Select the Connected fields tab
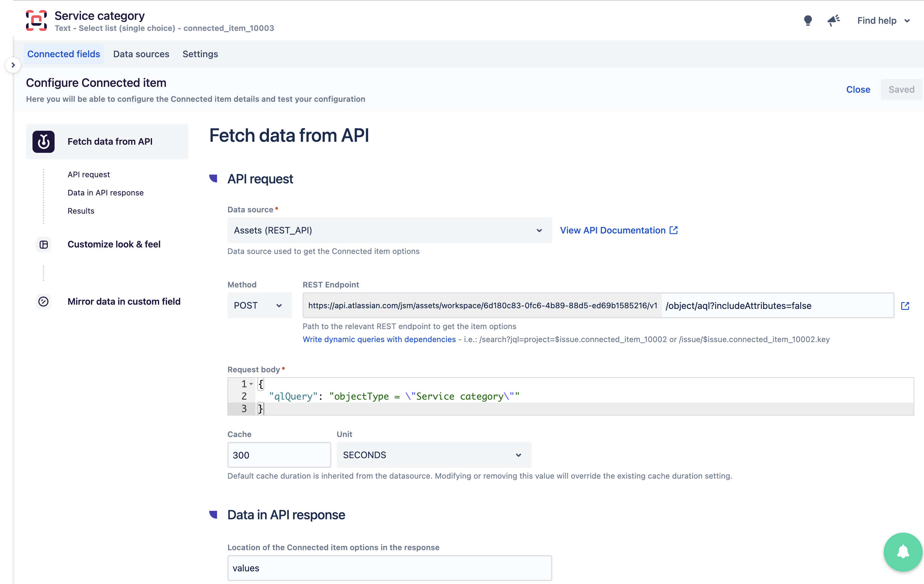The image size is (924, 584). pyautogui.click(x=63, y=54)
